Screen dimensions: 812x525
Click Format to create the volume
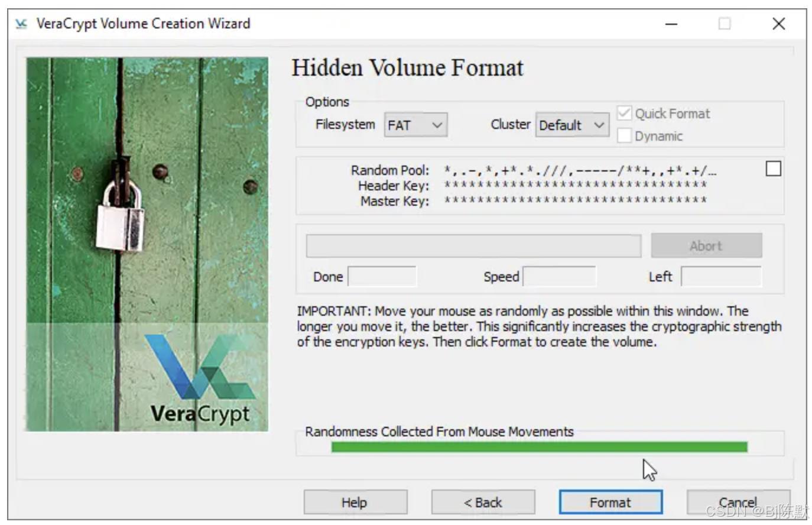point(610,503)
